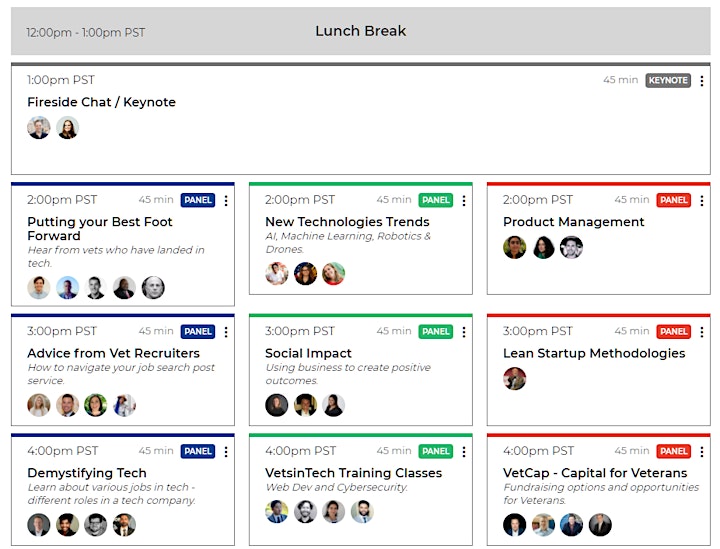Open the kebab menu for Product Management session

(701, 201)
